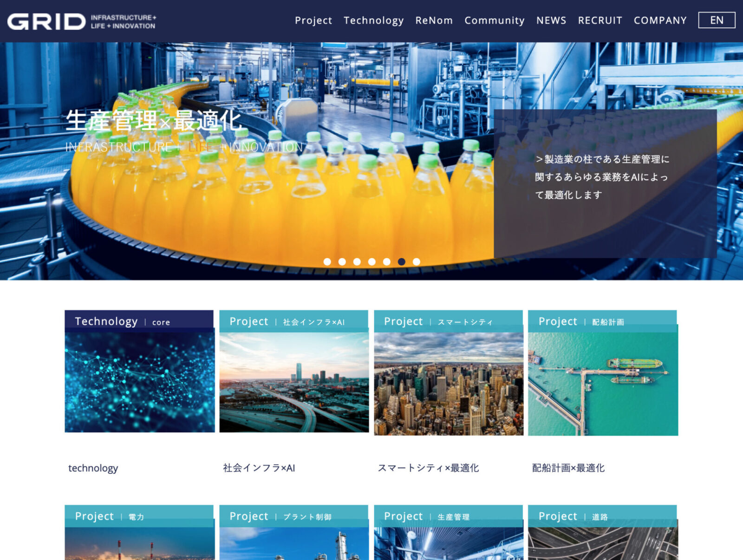Open the Project 電力 card
Screen dimensions: 743x560
(139, 534)
